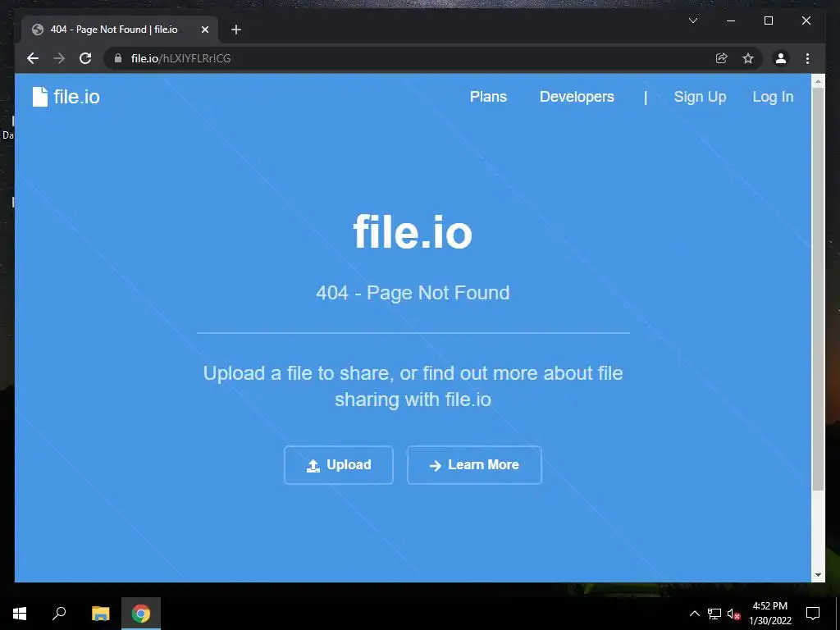Click the page scrollbar down arrow

pos(818,575)
